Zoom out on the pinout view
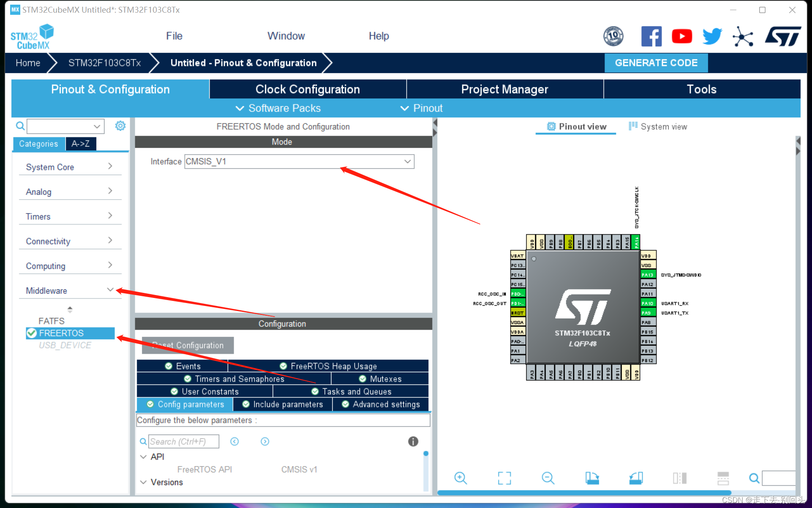 (548, 478)
